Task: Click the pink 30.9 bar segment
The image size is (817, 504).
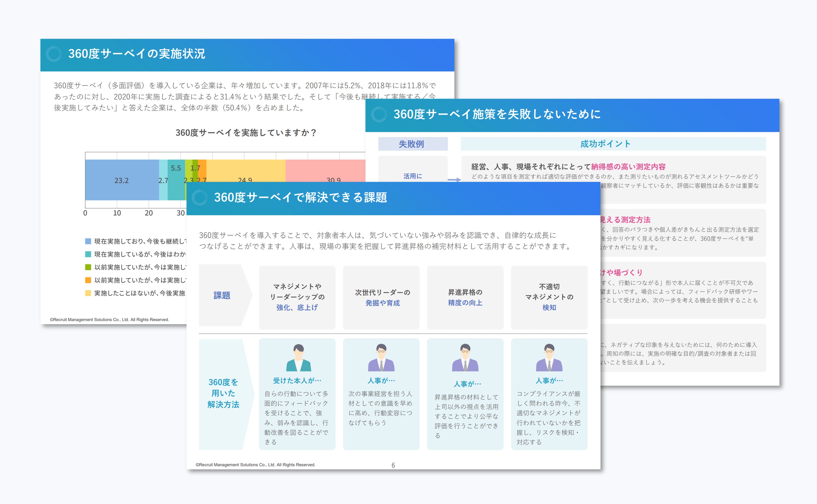Action: click(x=325, y=170)
